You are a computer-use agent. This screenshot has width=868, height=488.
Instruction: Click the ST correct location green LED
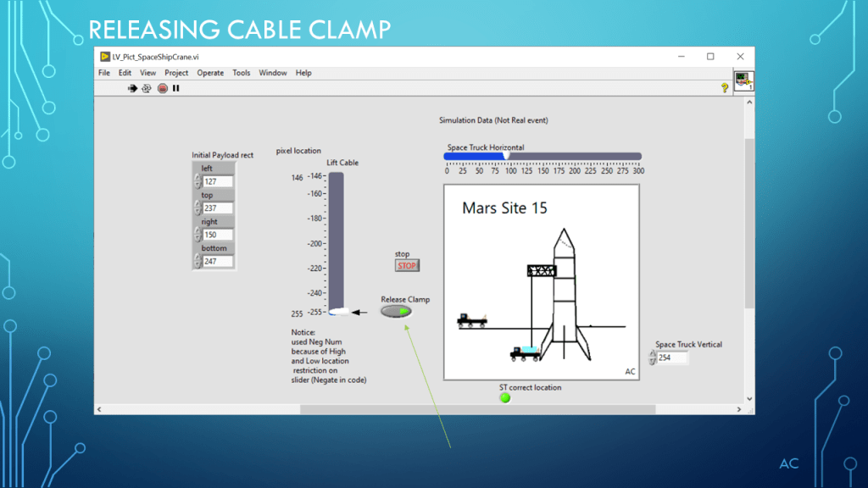[x=505, y=397]
